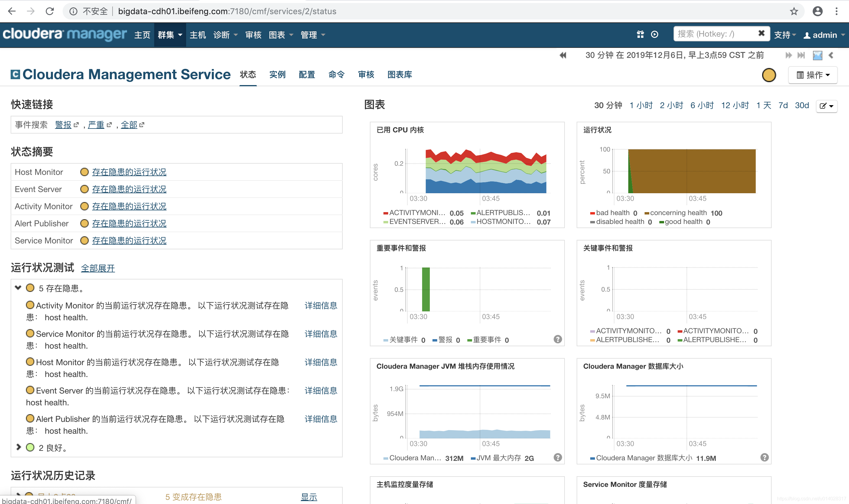Expand the 2 良好 health section
This screenshot has height=504, width=849.
tap(18, 447)
